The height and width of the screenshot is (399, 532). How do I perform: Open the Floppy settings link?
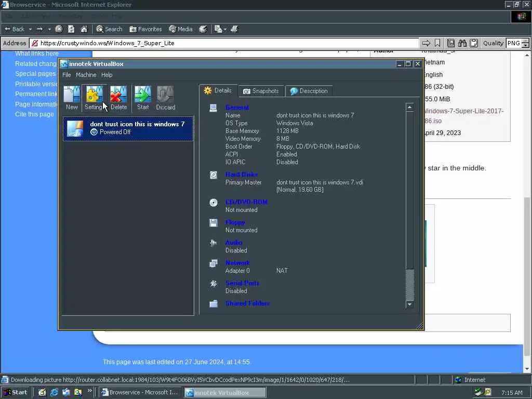(235, 222)
